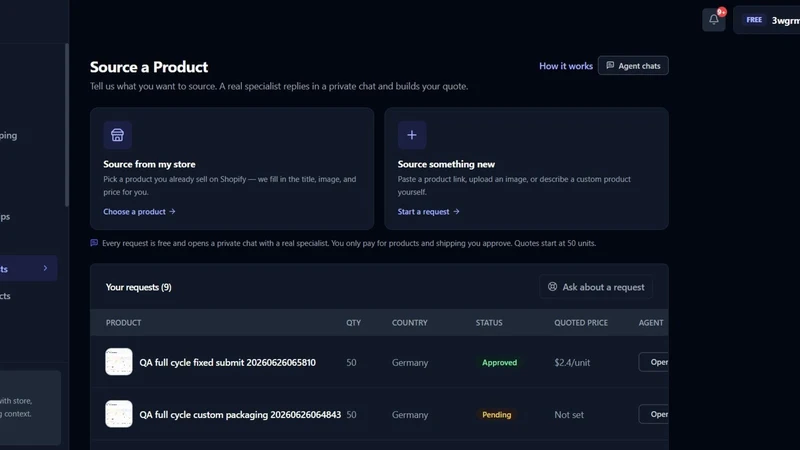800x450 pixels.
Task: Click the Ask about a request button
Action: tap(596, 287)
